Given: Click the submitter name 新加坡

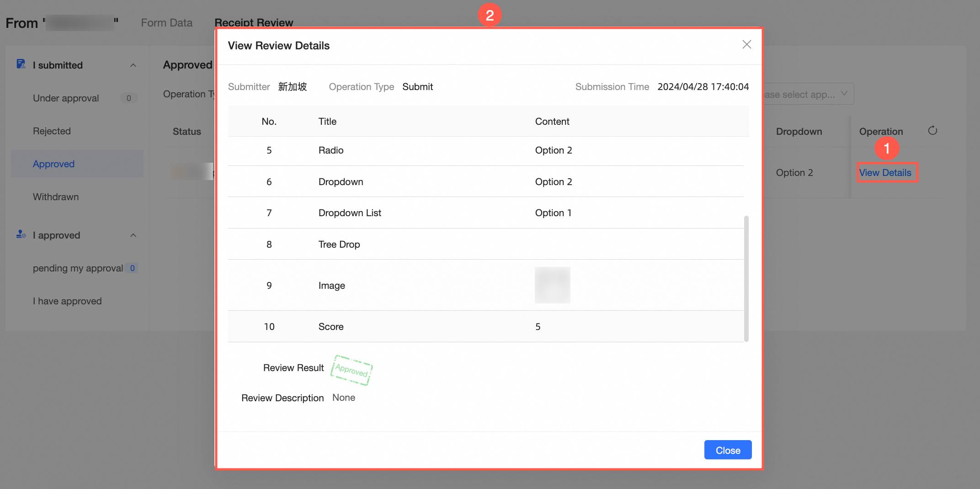Looking at the screenshot, I should (x=293, y=87).
